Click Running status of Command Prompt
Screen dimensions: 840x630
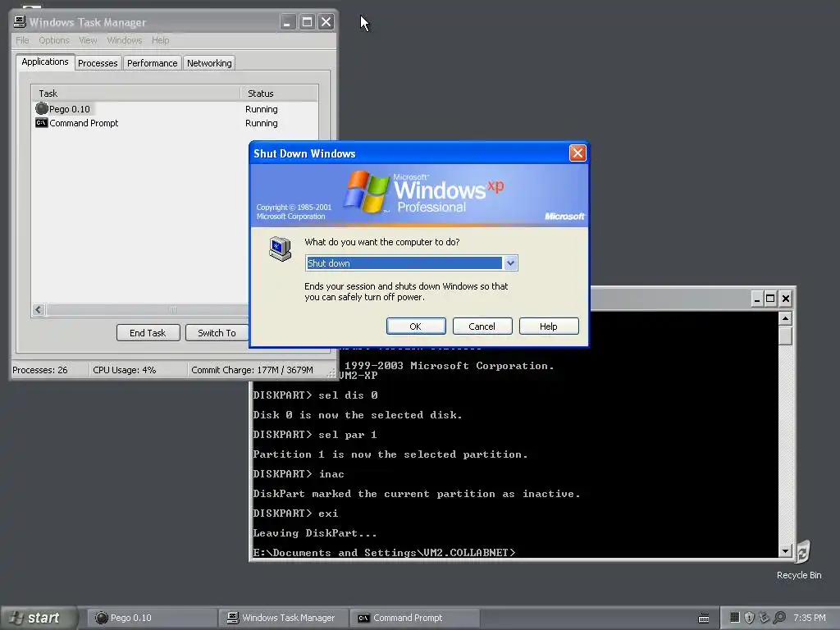pyautogui.click(x=262, y=123)
